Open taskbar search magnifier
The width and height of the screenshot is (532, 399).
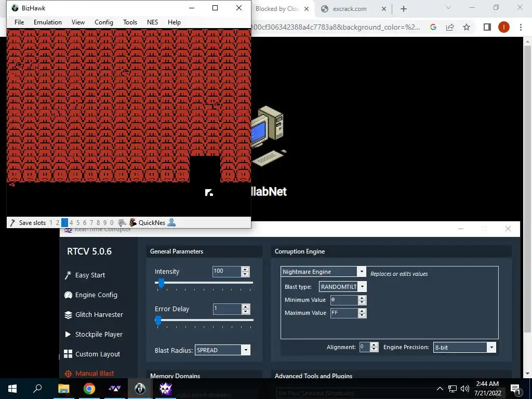(37, 389)
